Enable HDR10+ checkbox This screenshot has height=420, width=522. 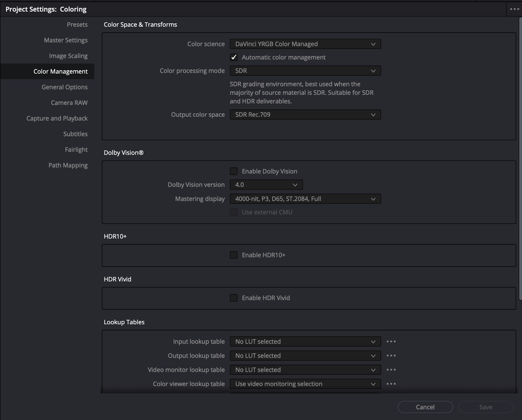click(x=234, y=255)
